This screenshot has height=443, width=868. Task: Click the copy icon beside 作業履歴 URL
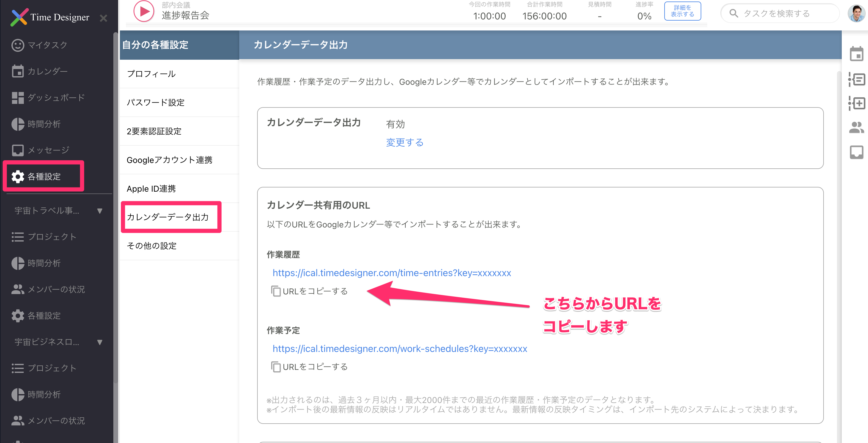tap(276, 291)
